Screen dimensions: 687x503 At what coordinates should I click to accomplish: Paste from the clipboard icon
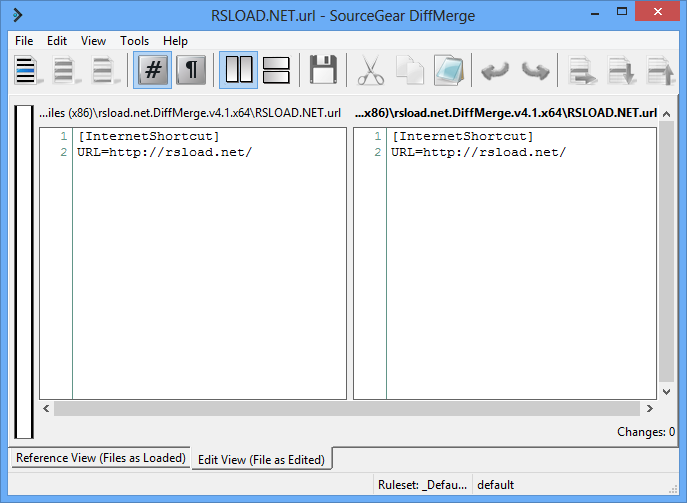[449, 70]
